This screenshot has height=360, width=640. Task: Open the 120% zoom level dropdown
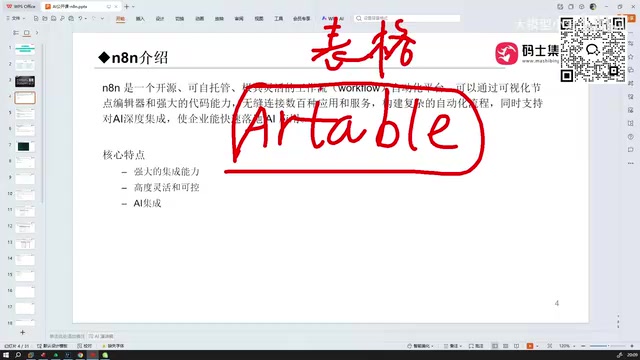(567, 346)
